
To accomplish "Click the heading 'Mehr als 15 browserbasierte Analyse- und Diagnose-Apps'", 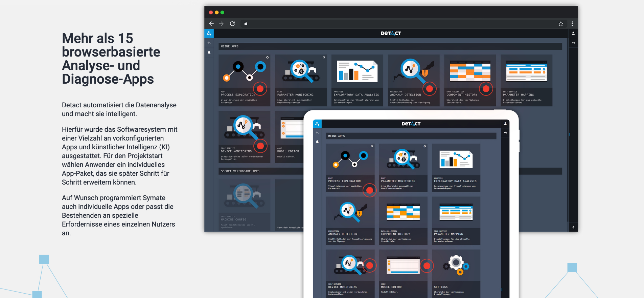I will pyautogui.click(x=111, y=59).
